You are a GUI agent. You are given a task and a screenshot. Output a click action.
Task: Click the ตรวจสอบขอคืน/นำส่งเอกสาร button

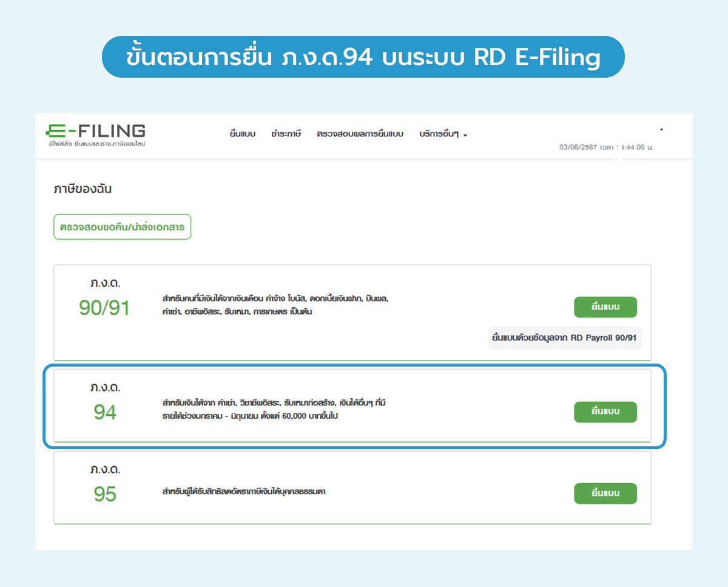(x=122, y=227)
